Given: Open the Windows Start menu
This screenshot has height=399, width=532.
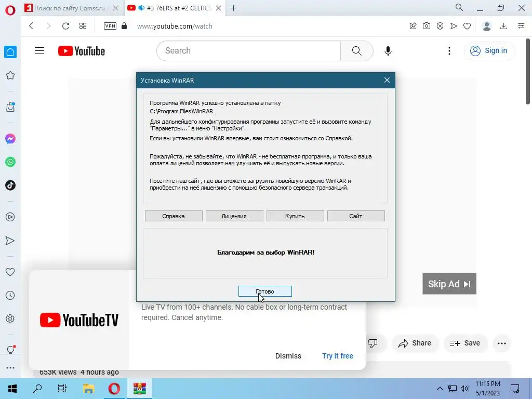Looking at the screenshot, I should [x=12, y=389].
